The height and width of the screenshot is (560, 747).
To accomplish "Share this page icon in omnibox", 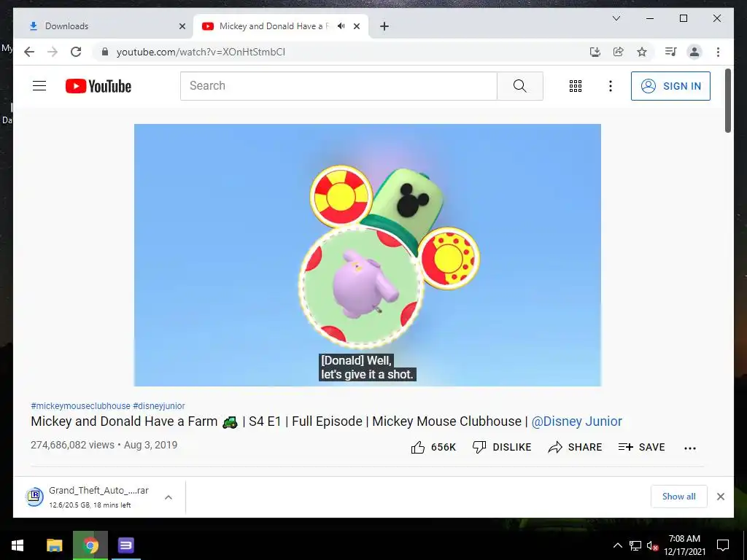I will 619,52.
